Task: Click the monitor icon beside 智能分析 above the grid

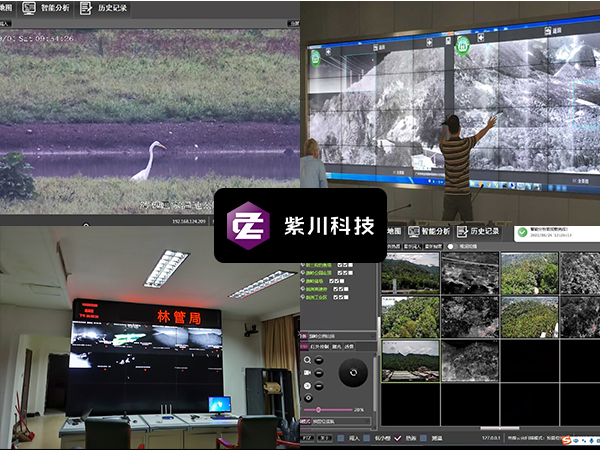Action: 413,232
